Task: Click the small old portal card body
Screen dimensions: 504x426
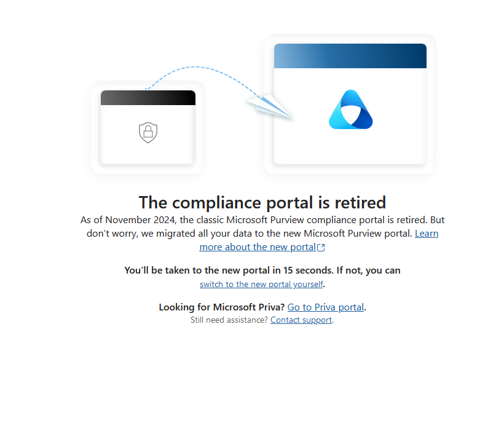Action: (148, 135)
